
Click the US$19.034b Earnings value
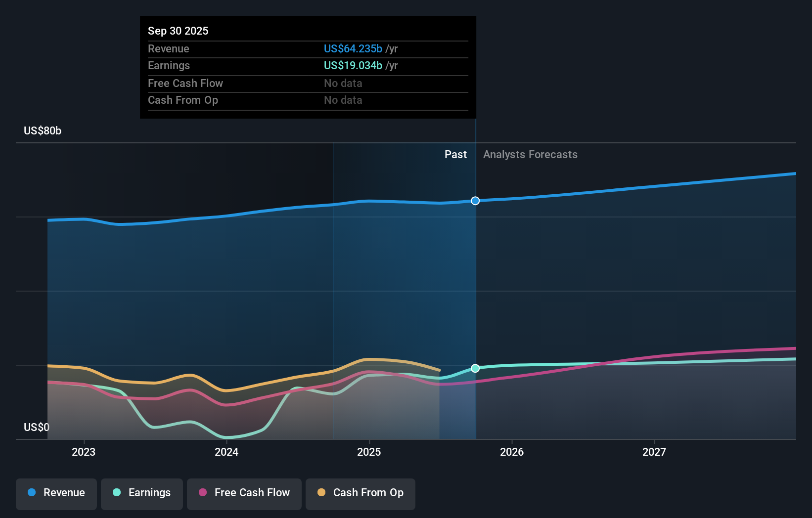353,65
